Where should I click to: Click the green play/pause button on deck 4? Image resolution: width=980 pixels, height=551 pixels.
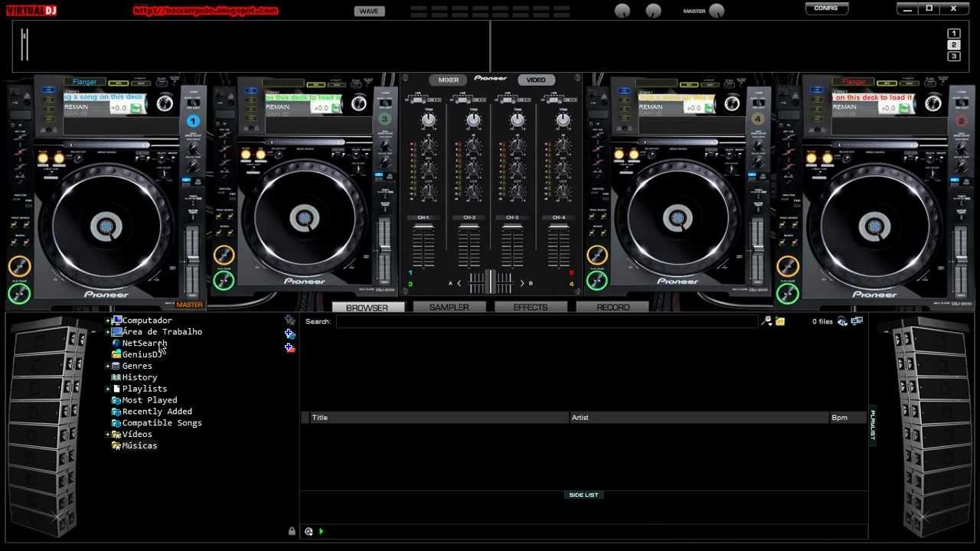click(x=596, y=280)
